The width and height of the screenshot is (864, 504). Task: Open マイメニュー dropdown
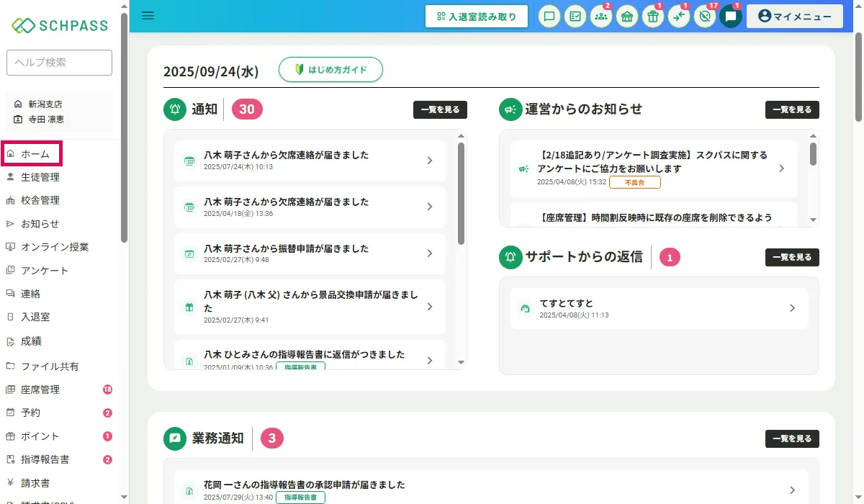click(x=794, y=17)
